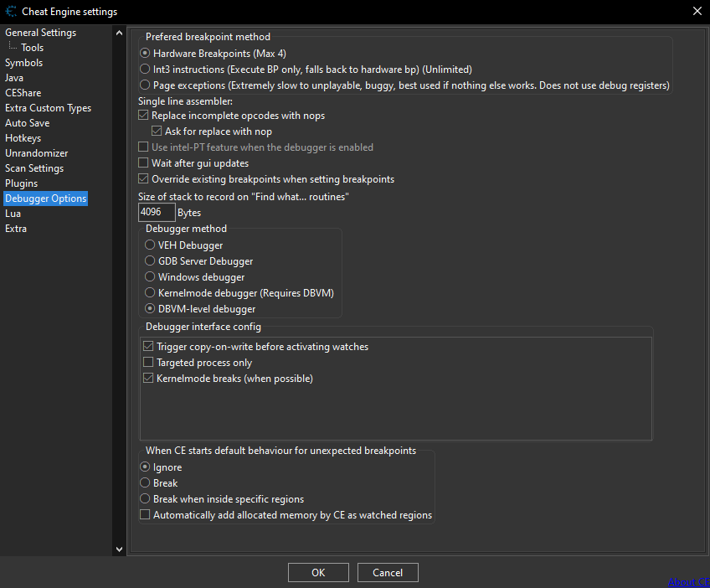Open the Hotkeys settings page
Screen dimensions: 710x588
click(23, 138)
